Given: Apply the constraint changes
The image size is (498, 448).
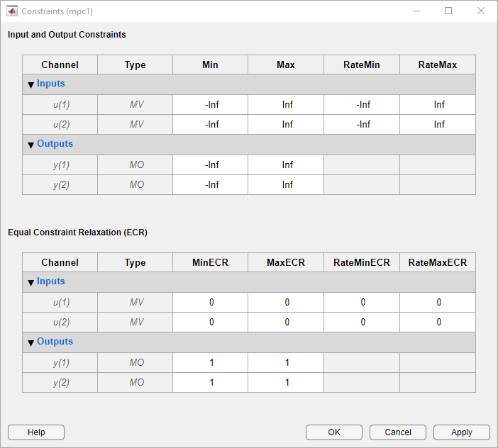Looking at the screenshot, I should click(x=462, y=432).
